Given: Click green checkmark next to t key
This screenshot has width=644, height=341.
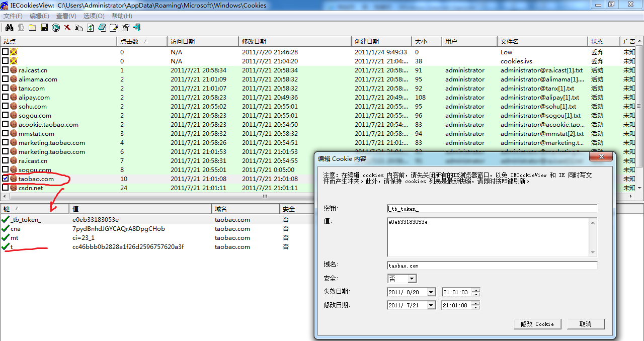Looking at the screenshot, I should coord(6,246).
